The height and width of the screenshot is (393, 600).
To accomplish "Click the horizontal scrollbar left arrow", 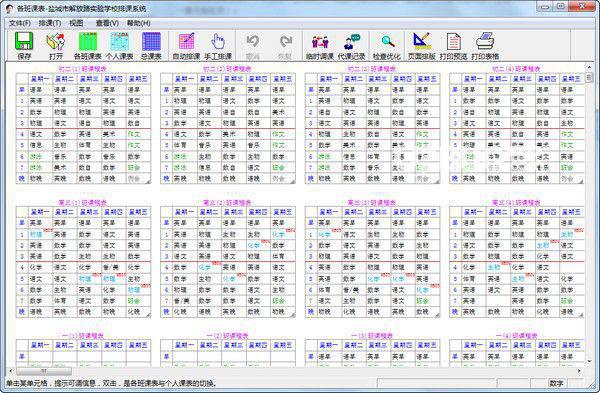I will (x=11, y=371).
